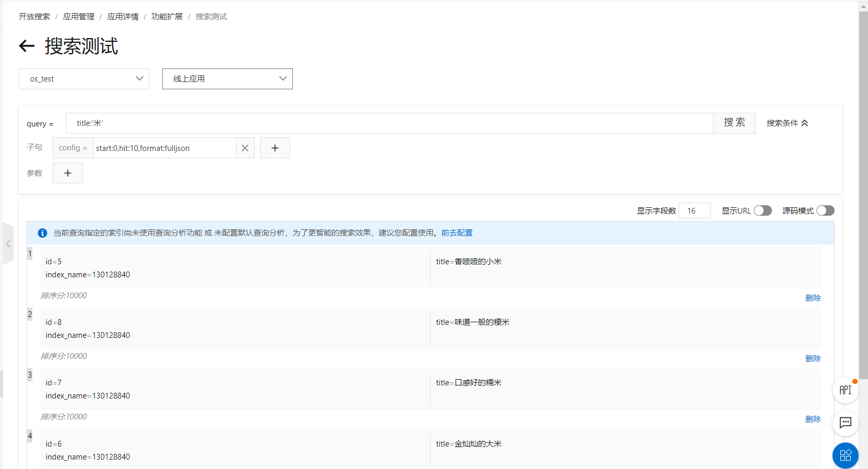Click the config = clause label

click(73, 148)
